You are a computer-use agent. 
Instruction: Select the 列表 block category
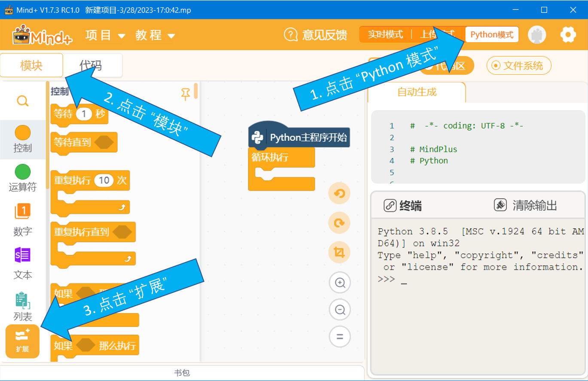click(x=23, y=307)
